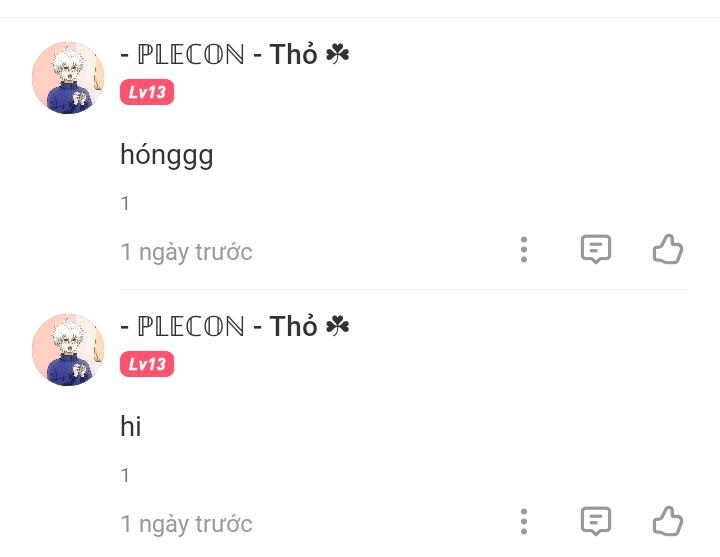Open the username above the "hi" comment
720x557 pixels.
[235, 326]
